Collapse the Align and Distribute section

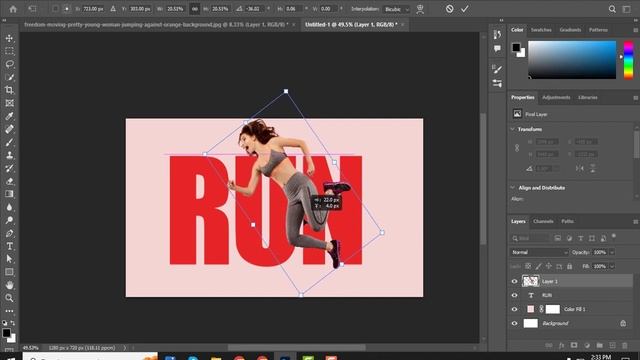click(x=513, y=187)
